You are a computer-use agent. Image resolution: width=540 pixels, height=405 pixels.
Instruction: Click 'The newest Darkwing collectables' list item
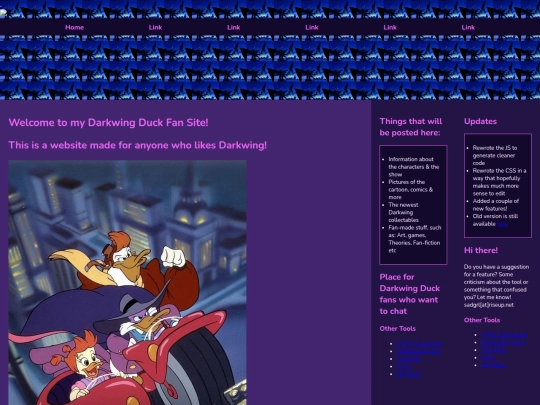[x=404, y=212]
